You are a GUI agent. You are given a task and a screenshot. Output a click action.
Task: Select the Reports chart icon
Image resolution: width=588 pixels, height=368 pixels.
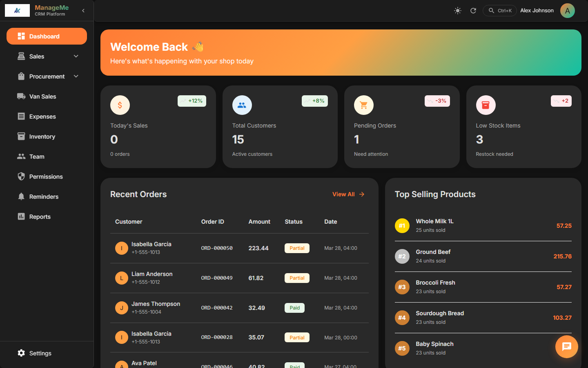[21, 216]
